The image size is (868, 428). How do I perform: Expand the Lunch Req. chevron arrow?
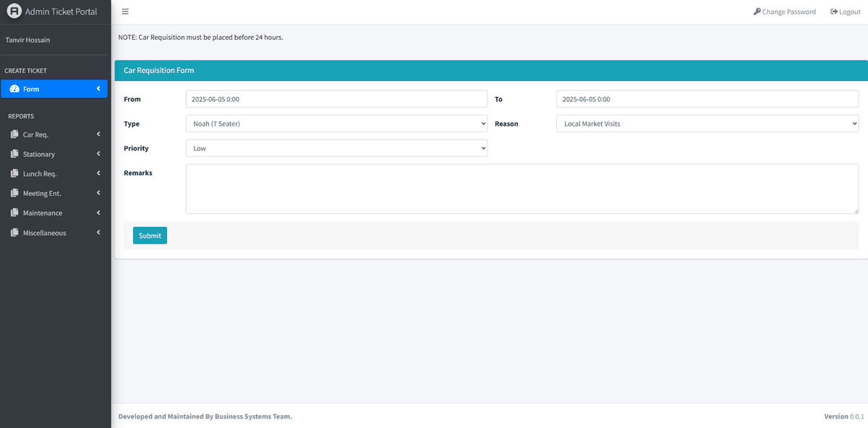pos(98,174)
